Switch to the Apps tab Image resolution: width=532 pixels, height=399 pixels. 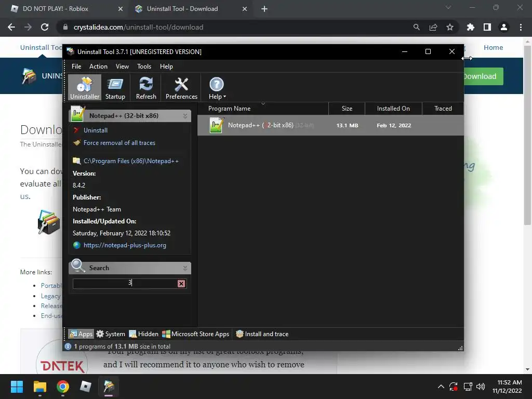(81, 334)
